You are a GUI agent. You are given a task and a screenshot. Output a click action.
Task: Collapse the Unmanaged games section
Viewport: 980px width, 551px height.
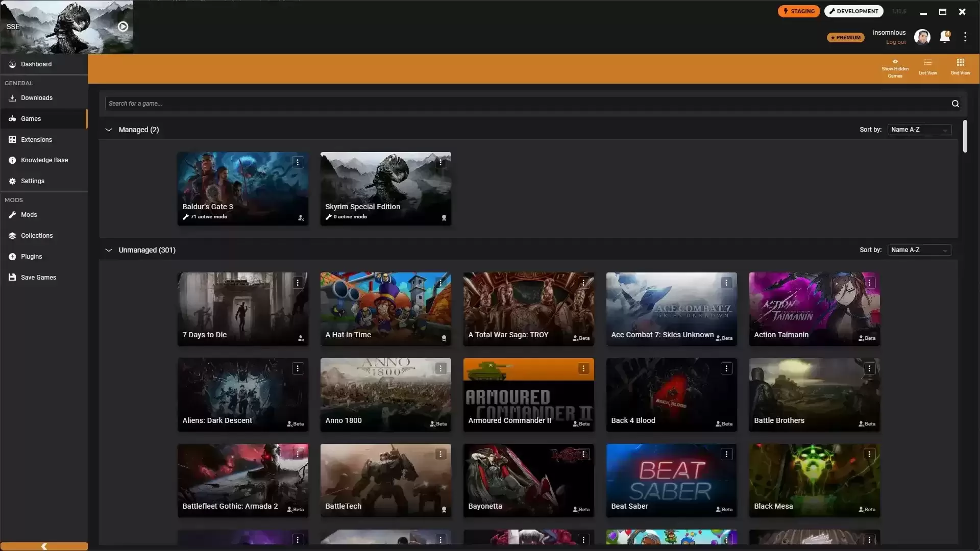pos(109,250)
